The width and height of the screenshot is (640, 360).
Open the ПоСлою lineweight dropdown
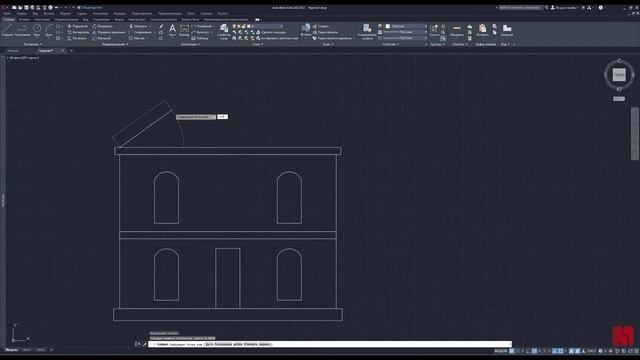405,32
